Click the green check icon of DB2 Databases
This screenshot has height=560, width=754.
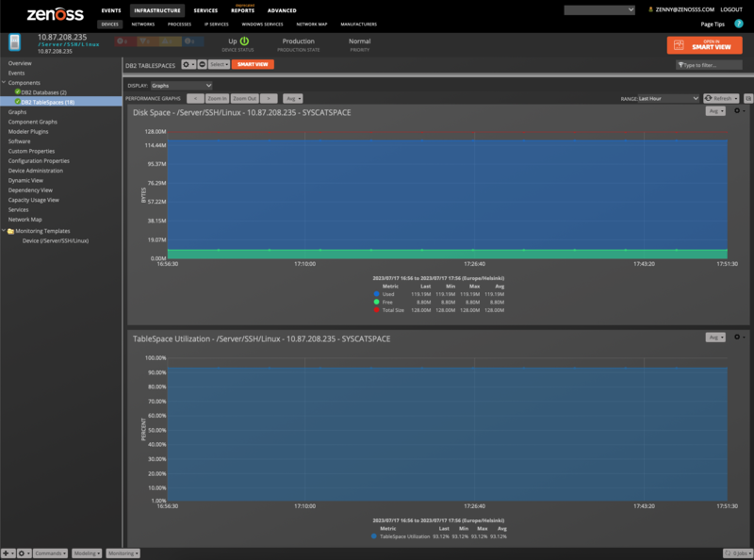point(18,91)
